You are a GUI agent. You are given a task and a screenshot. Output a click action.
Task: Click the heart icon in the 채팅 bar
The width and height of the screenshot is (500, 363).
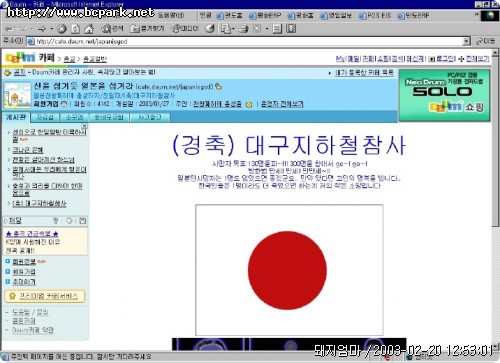click(69, 221)
